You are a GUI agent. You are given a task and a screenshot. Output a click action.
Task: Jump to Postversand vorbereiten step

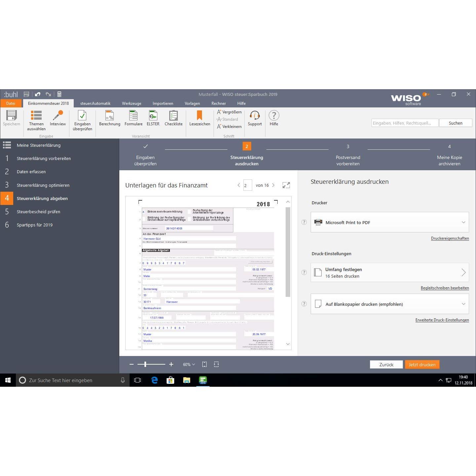tap(348, 155)
